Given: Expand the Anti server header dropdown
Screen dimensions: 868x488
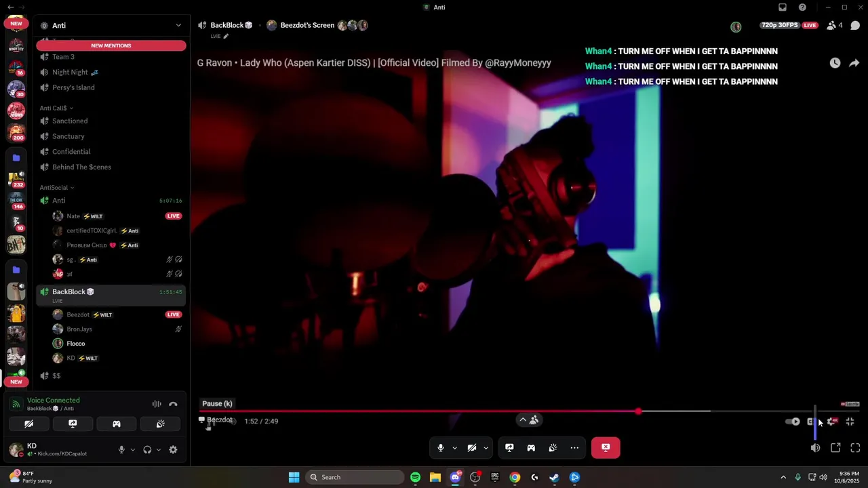Looking at the screenshot, I should coord(178,26).
